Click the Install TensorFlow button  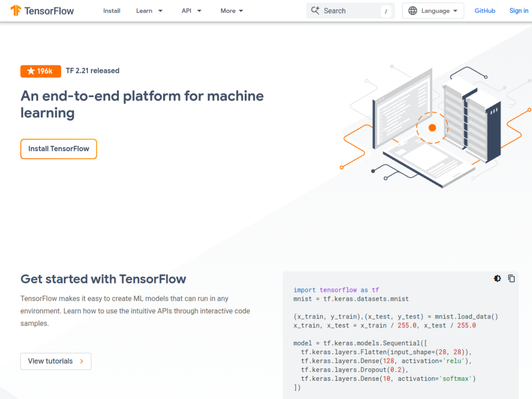pos(59,149)
